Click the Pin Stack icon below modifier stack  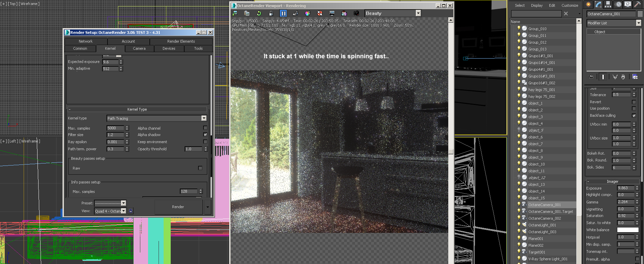pyautogui.click(x=591, y=77)
